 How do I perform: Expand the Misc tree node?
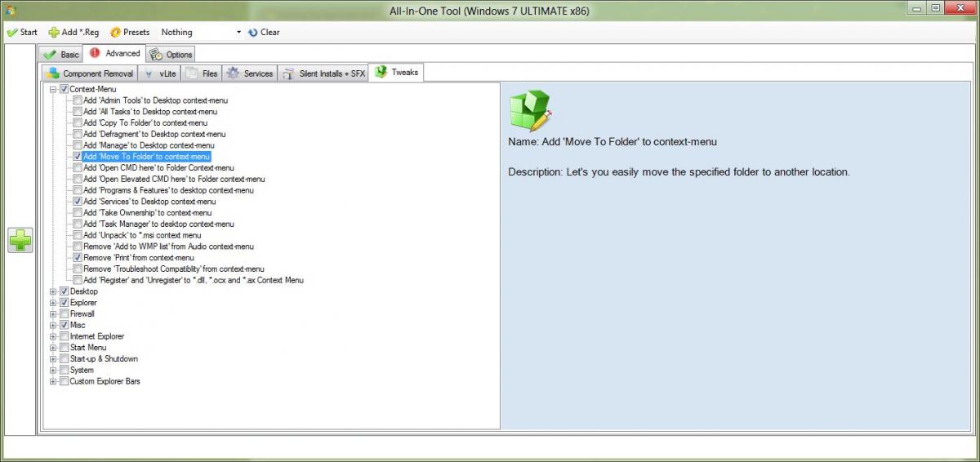(53, 325)
